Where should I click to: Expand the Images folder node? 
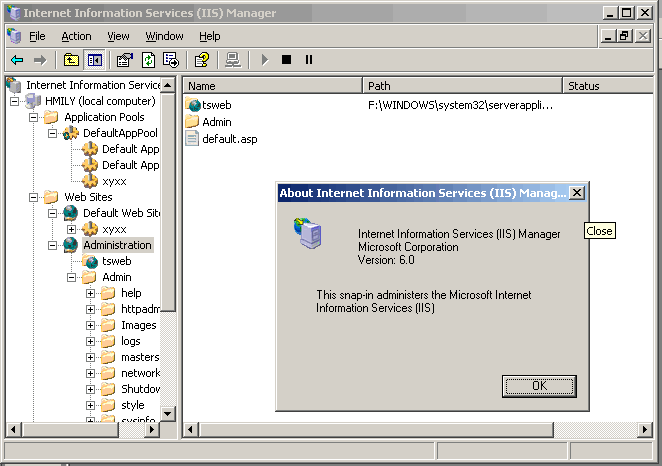[90, 325]
